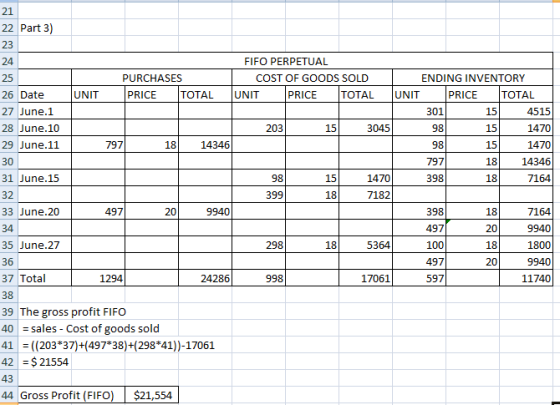Click the 'June.10' date cell

[x=44, y=128]
